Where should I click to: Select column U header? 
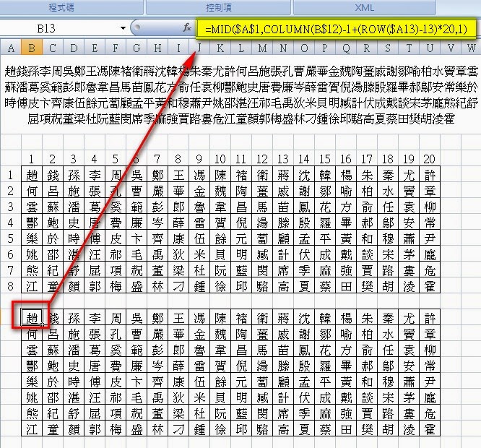click(430, 48)
